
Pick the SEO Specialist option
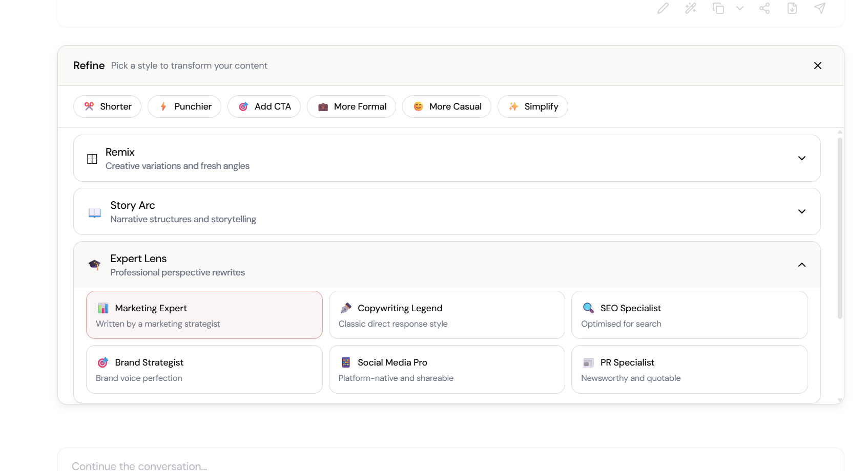pyautogui.click(x=689, y=315)
